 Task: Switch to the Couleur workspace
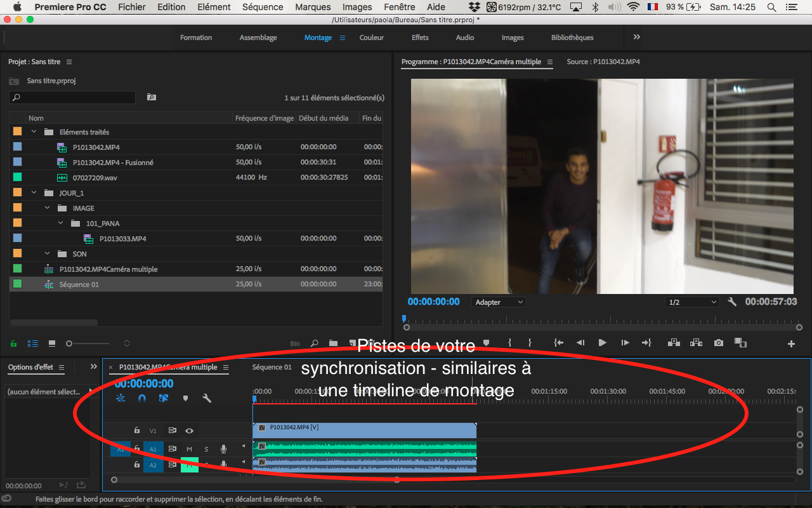coord(372,37)
